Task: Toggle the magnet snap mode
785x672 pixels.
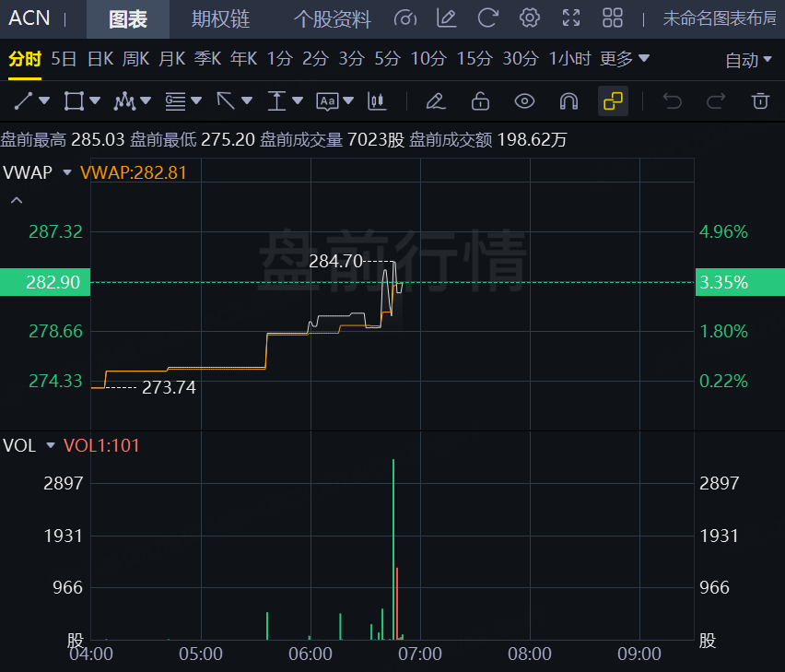Action: click(567, 100)
